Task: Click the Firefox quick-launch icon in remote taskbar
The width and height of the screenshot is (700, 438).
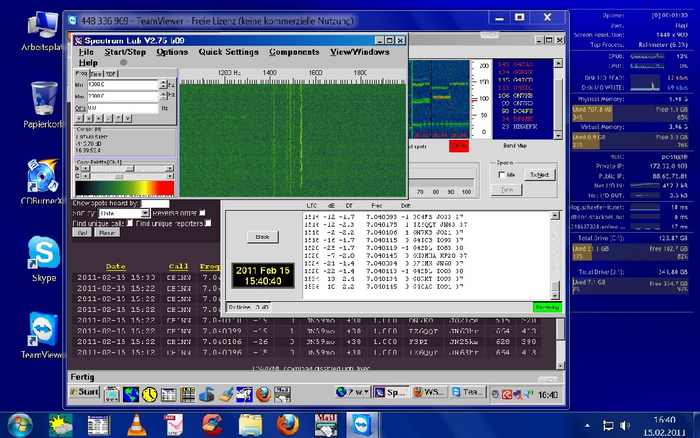Action: [263, 395]
